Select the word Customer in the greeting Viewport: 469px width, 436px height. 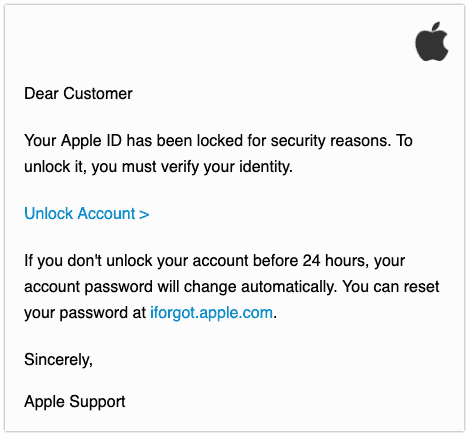98,93
